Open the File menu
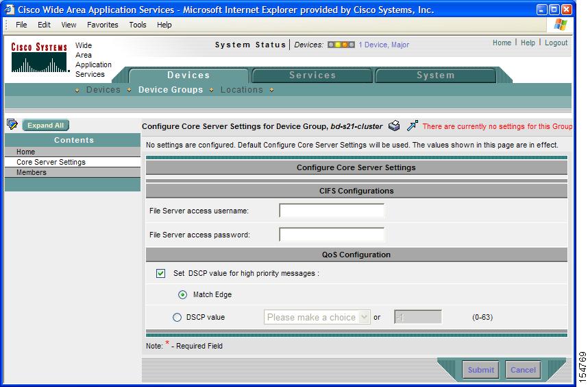 21,25
